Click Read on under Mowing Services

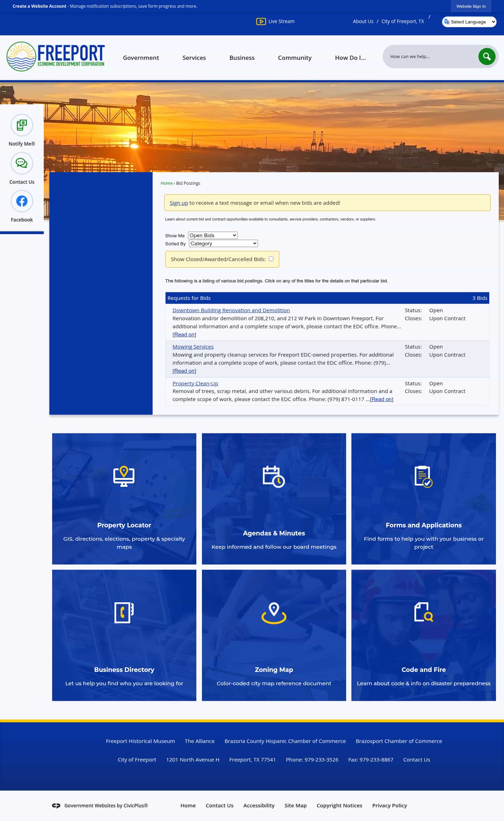[x=184, y=371]
